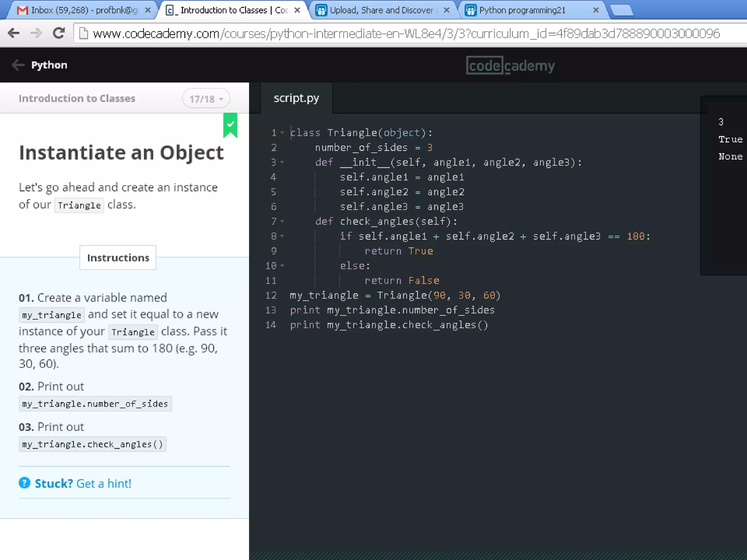Close the Gmail Inbox tab
This screenshot has height=560, width=747.
click(148, 10)
